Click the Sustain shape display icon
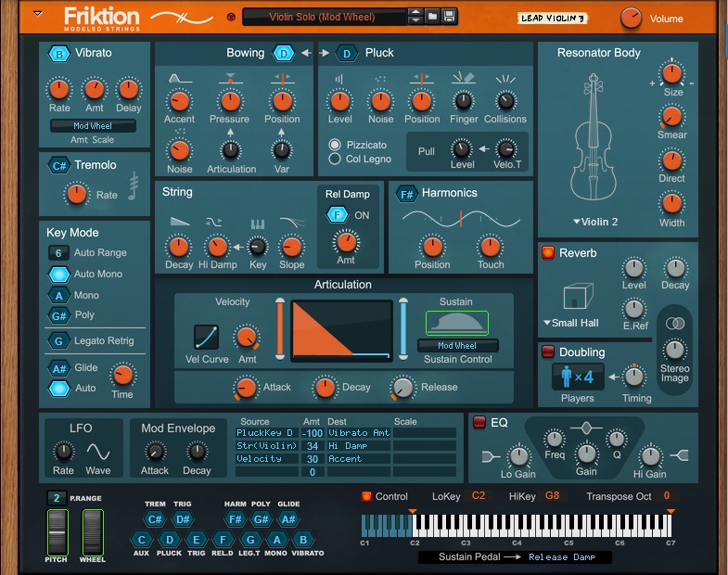The height and width of the screenshot is (575, 728). pos(456,322)
